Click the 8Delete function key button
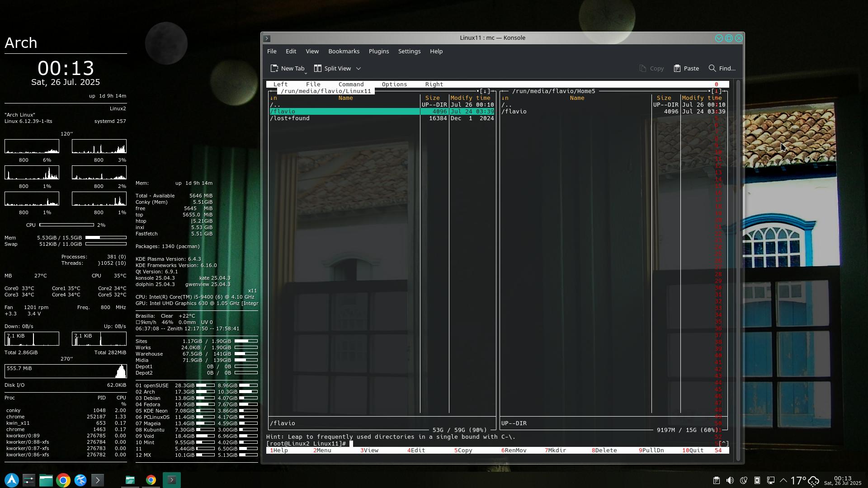This screenshot has height=488, width=868. click(x=604, y=450)
